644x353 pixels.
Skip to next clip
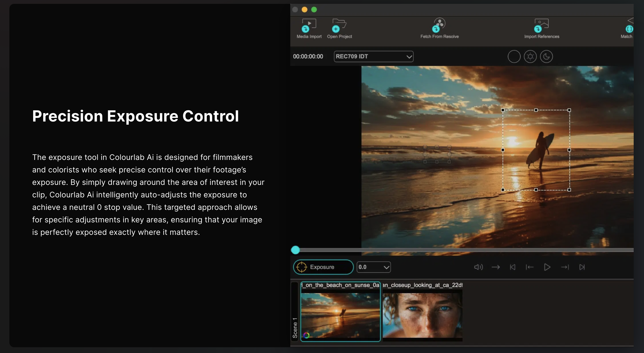(582, 267)
